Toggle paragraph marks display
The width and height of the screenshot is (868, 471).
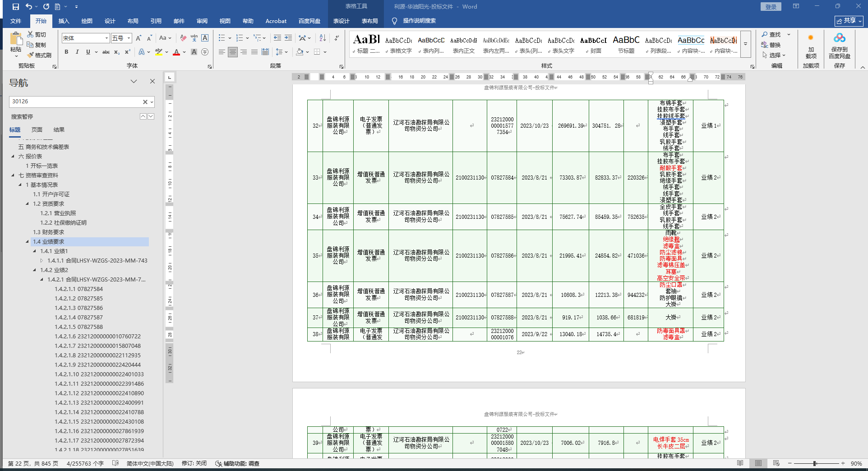[337, 38]
